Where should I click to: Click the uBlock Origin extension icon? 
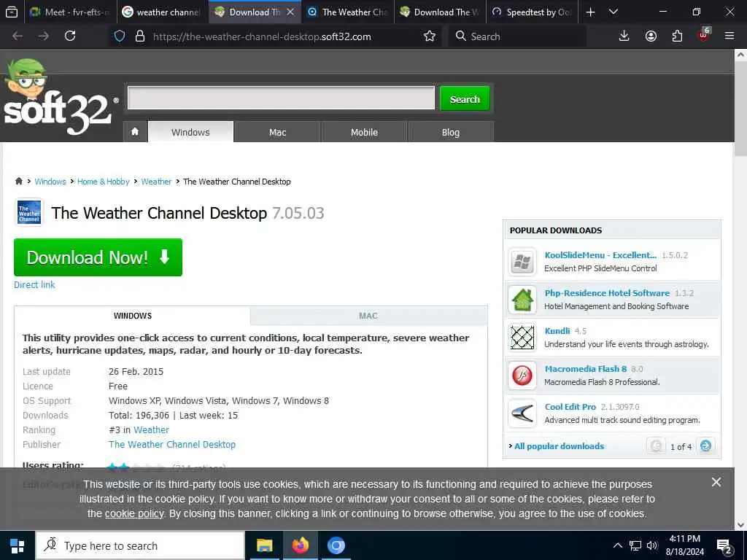point(704,35)
